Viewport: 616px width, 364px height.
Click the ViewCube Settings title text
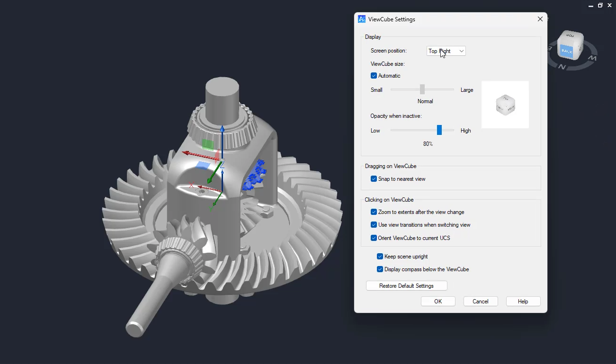[x=392, y=19]
